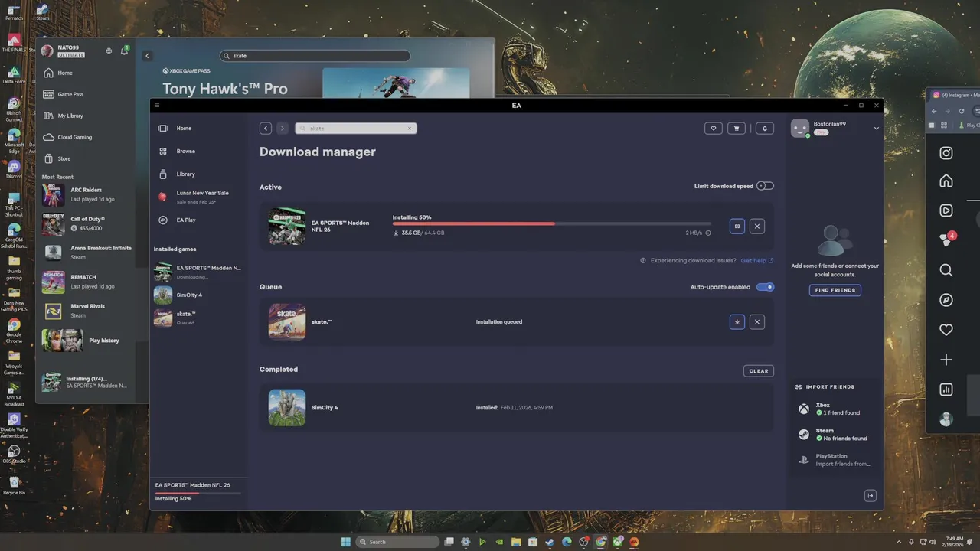980x551 pixels.
Task: Collapse the EA friends panel arrow
Action: [x=871, y=496]
